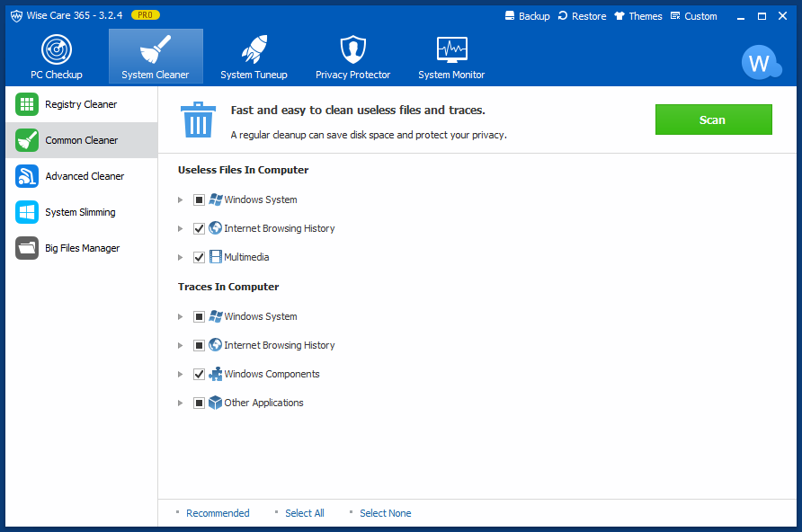Click the blue trash bin icon
The image size is (802, 532).
coord(198,120)
